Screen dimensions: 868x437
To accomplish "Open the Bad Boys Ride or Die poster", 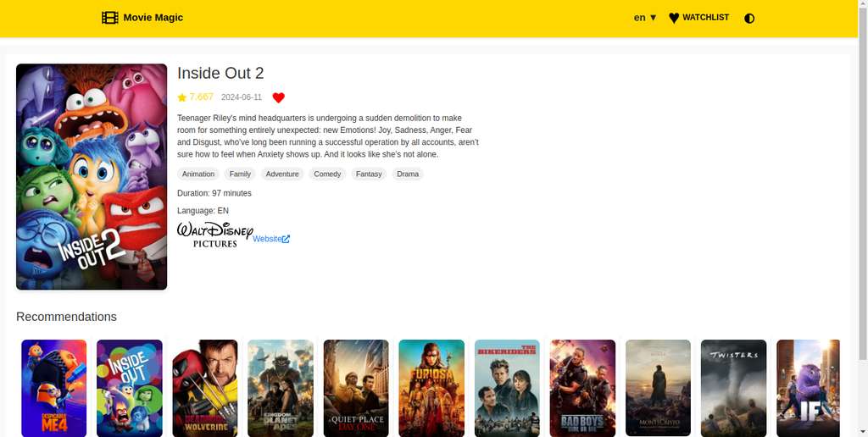I will click(582, 389).
